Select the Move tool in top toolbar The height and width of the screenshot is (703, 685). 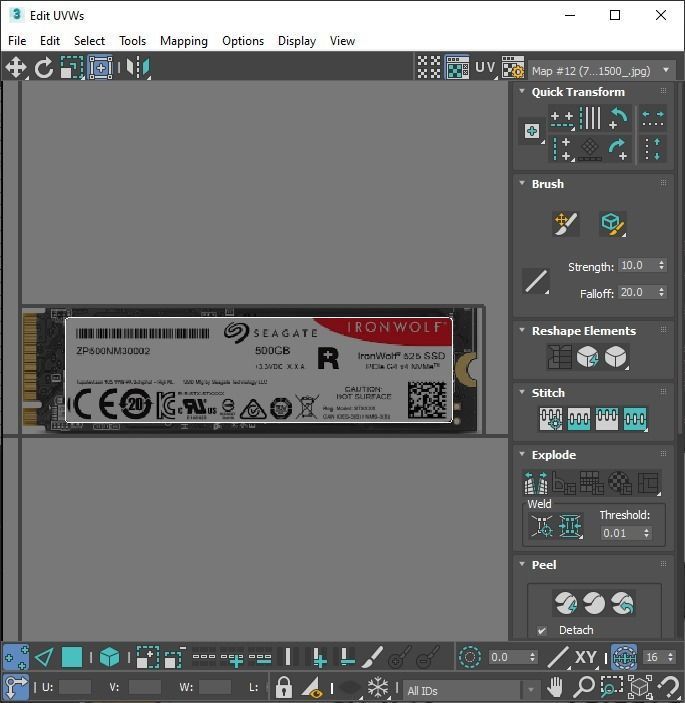[x=16, y=68]
